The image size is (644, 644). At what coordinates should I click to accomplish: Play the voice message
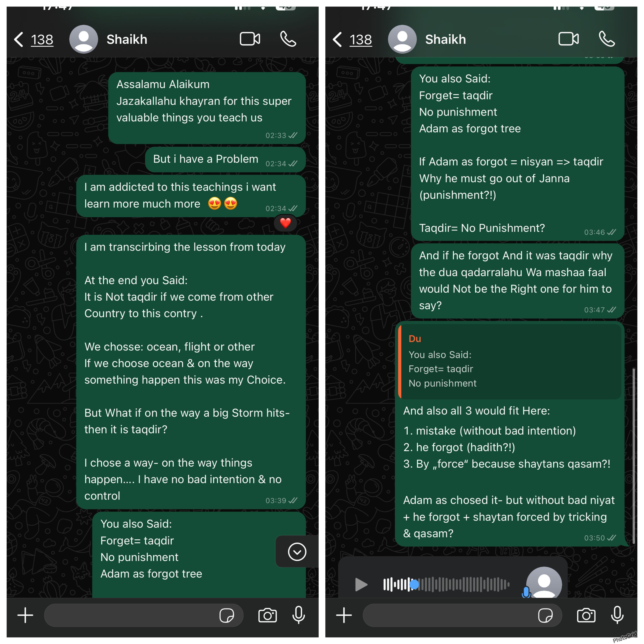(361, 584)
